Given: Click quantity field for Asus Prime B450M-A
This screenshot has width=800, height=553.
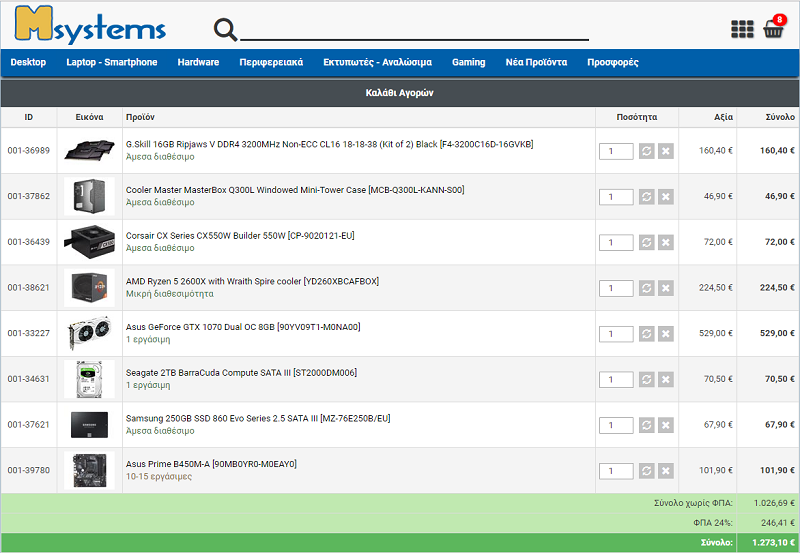Looking at the screenshot, I should click(616, 471).
